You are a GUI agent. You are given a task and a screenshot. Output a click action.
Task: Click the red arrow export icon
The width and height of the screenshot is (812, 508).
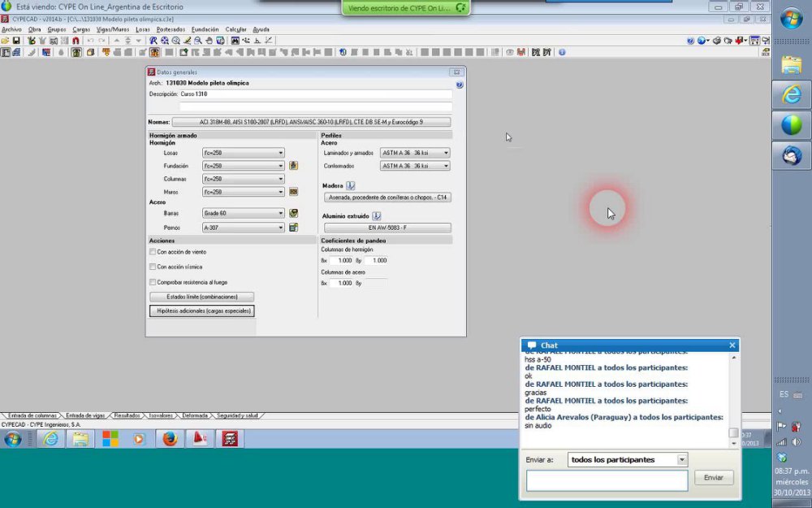pos(739,41)
